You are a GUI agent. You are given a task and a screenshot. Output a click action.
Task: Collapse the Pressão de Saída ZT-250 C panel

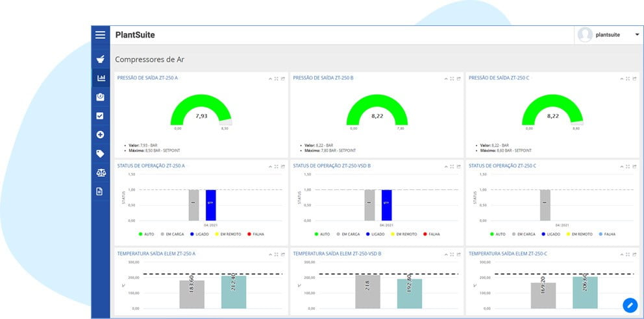[621, 78]
